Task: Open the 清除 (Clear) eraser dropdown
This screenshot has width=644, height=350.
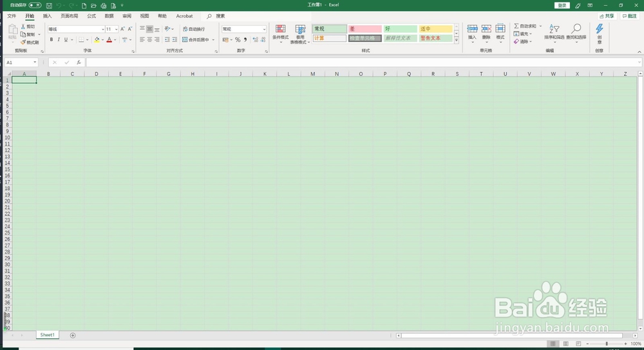Action: pyautogui.click(x=523, y=41)
